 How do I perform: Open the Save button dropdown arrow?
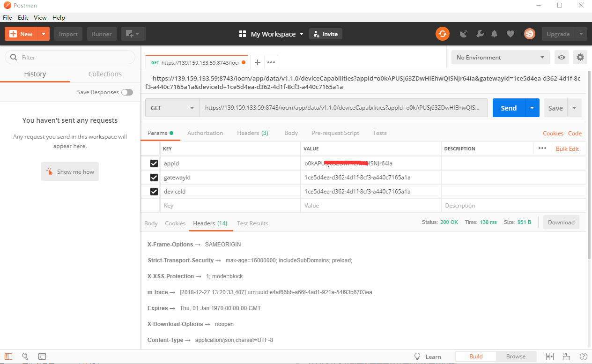pyautogui.click(x=575, y=108)
